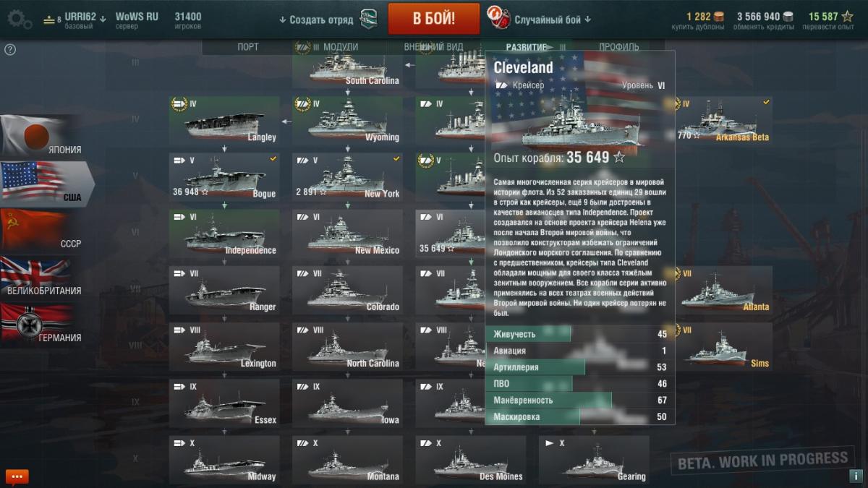Start battle with В БОЙ! button

pos(434,19)
